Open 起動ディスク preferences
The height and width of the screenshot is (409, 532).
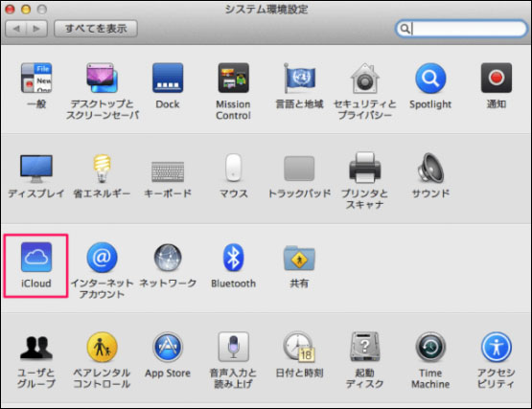365,347
